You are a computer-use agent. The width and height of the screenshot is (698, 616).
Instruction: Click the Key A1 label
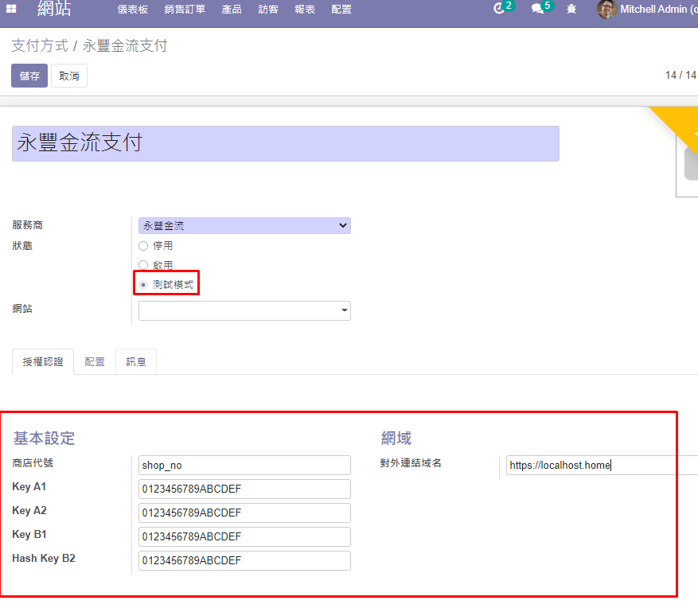pos(29,487)
